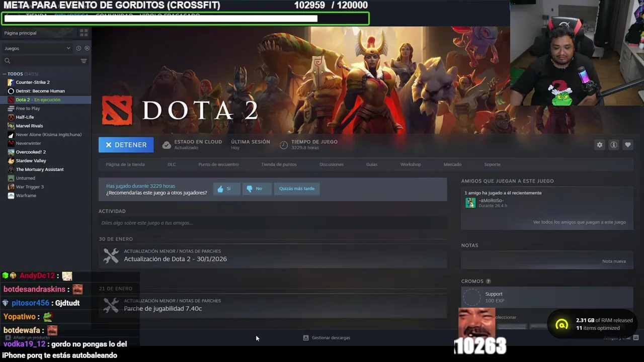Click the cloud status check icon

click(167, 145)
